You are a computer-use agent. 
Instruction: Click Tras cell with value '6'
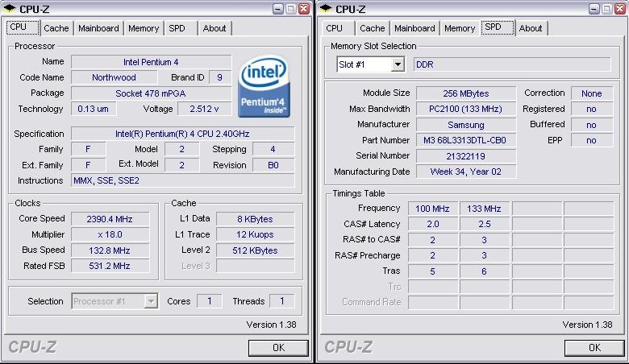pos(484,271)
